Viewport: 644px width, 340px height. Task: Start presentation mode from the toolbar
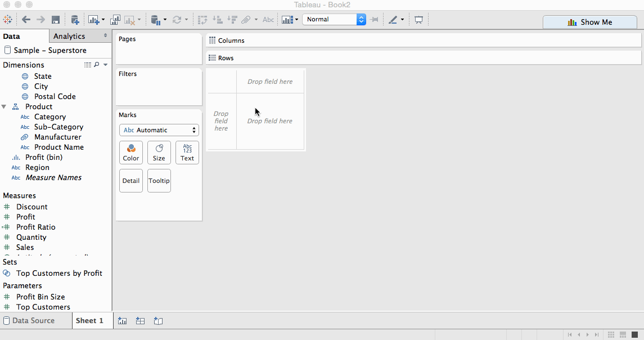(x=418, y=20)
